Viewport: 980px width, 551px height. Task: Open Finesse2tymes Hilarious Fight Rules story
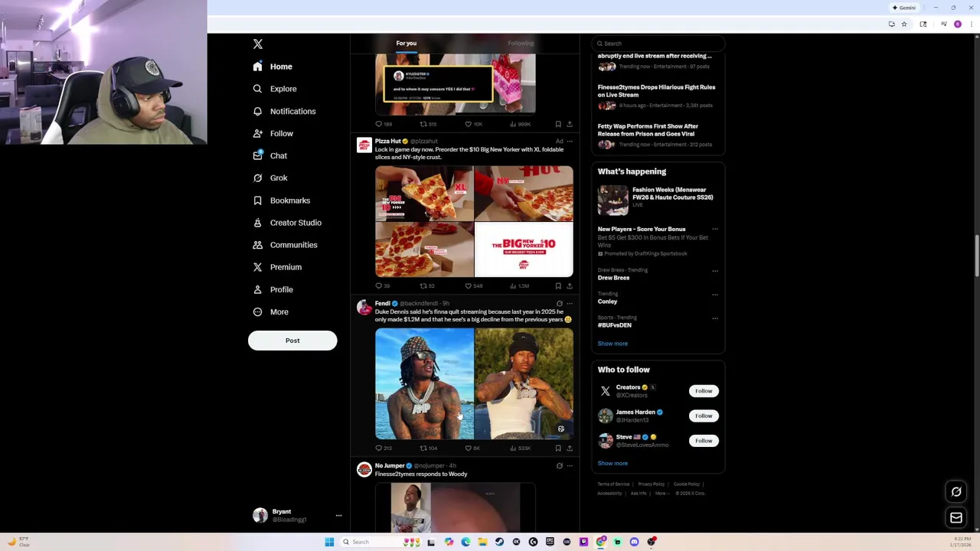(x=656, y=96)
